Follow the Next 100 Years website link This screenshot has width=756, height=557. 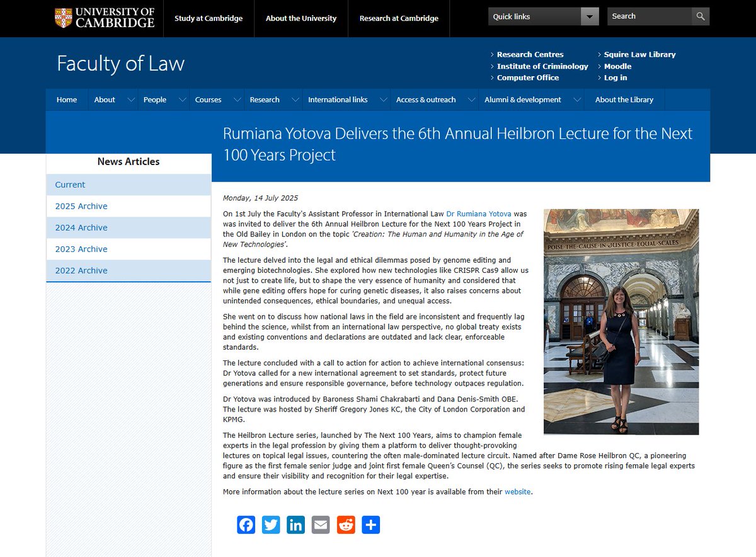click(518, 491)
